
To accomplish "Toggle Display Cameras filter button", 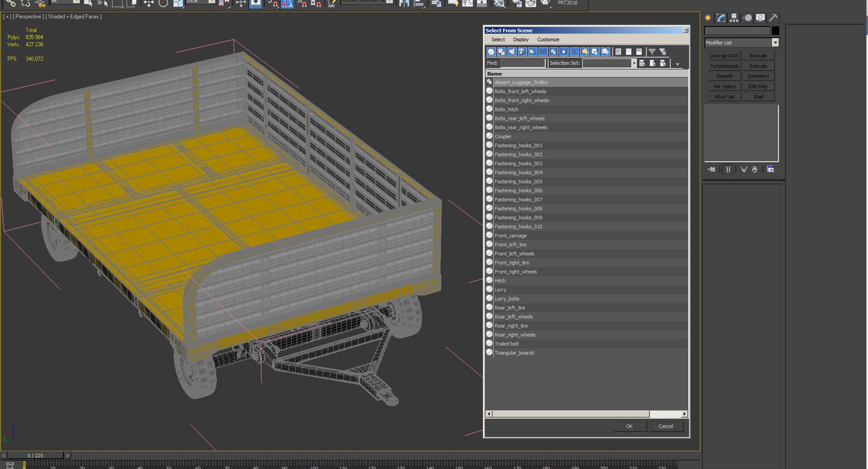I will click(x=522, y=52).
